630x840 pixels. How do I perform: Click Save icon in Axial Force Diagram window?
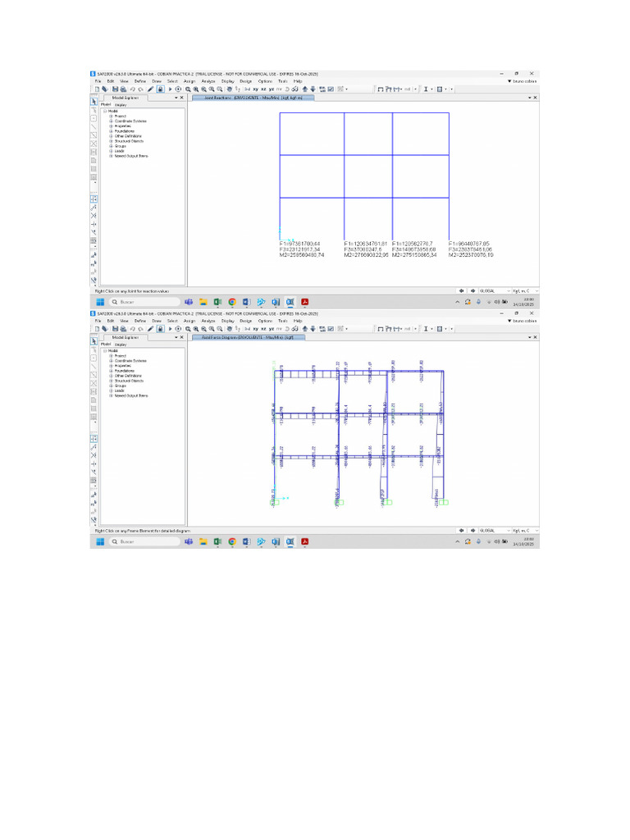[115, 329]
